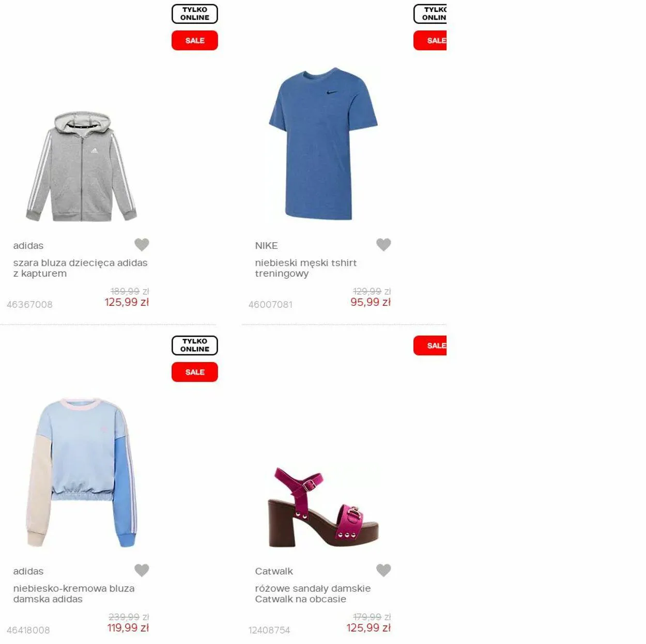Click SALE badge above grey hoodie
The image size is (646, 644).
[x=195, y=40]
